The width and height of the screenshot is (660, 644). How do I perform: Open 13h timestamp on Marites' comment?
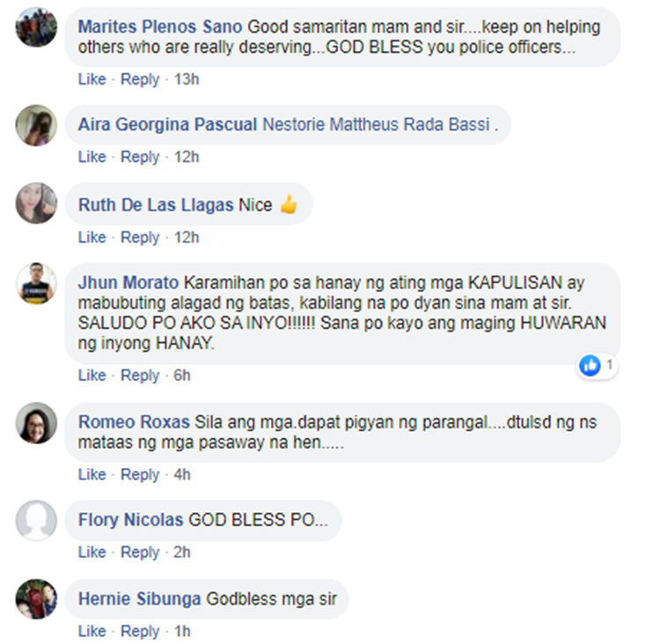click(x=187, y=79)
